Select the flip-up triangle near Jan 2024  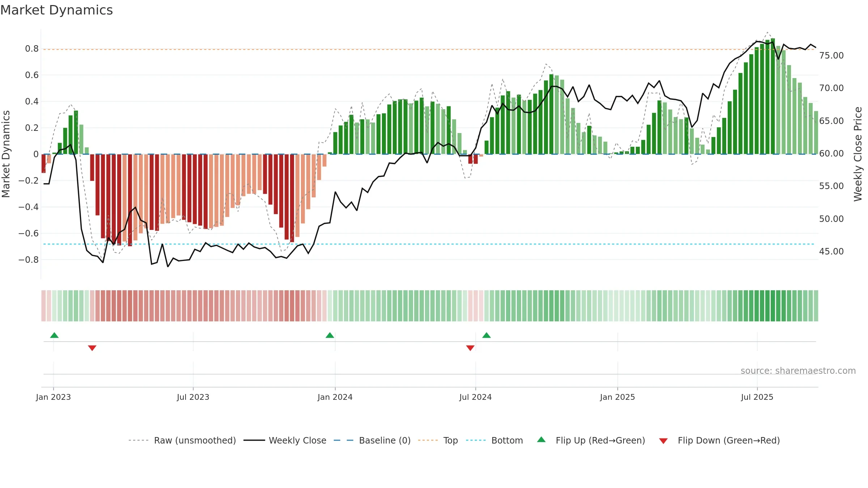pyautogui.click(x=330, y=335)
